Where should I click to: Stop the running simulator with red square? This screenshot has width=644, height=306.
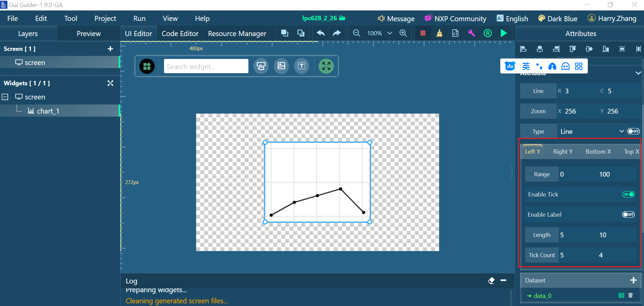[x=423, y=33]
